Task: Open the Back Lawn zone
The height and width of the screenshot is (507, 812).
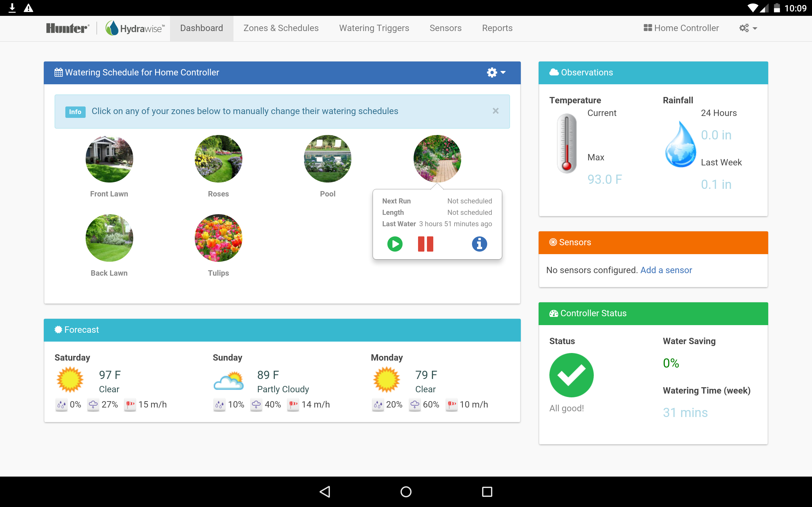Action: click(x=109, y=238)
